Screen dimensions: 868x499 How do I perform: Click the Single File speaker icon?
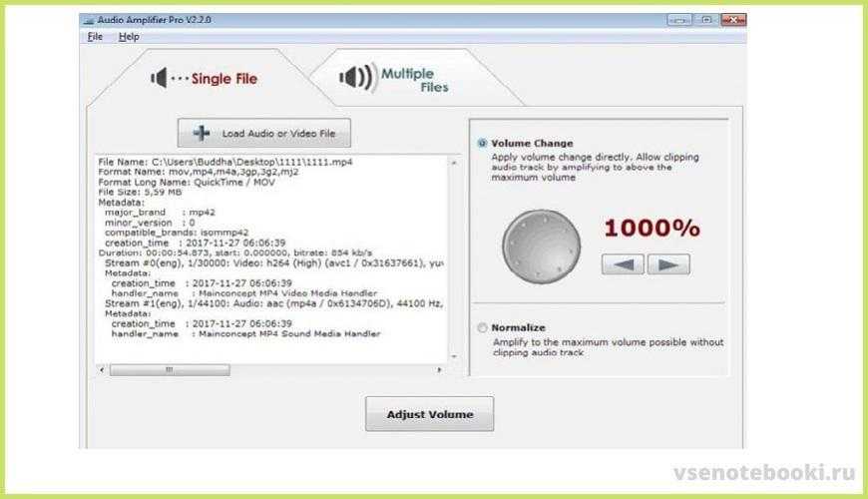coord(159,78)
